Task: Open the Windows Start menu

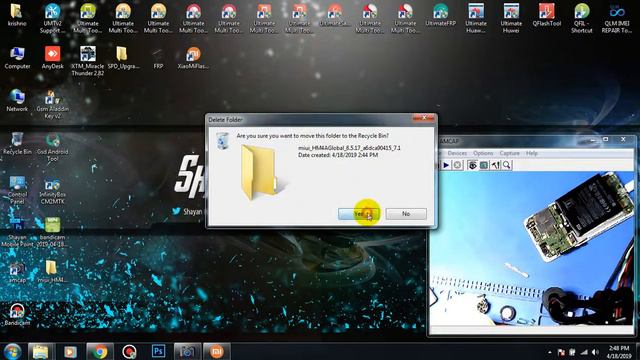Action: [13, 351]
